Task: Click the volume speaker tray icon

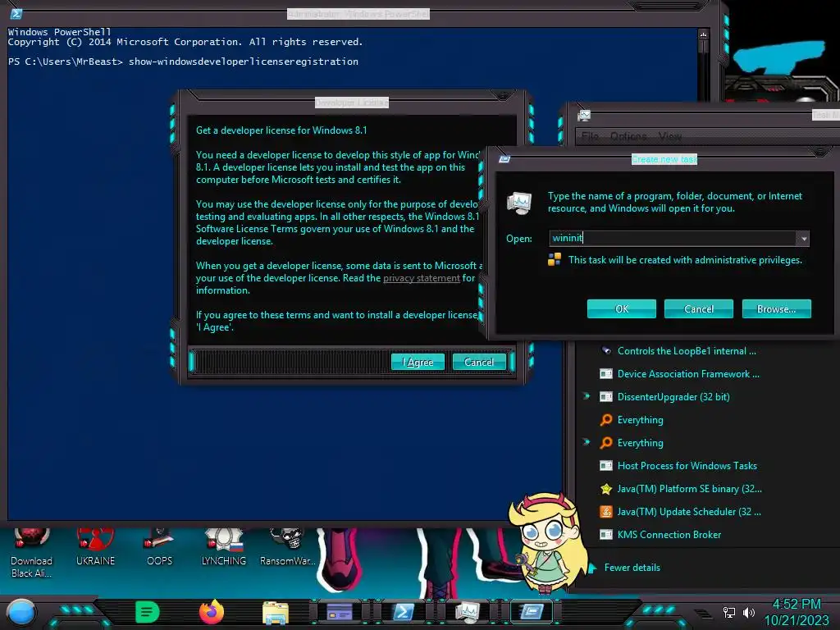Action: (748, 612)
